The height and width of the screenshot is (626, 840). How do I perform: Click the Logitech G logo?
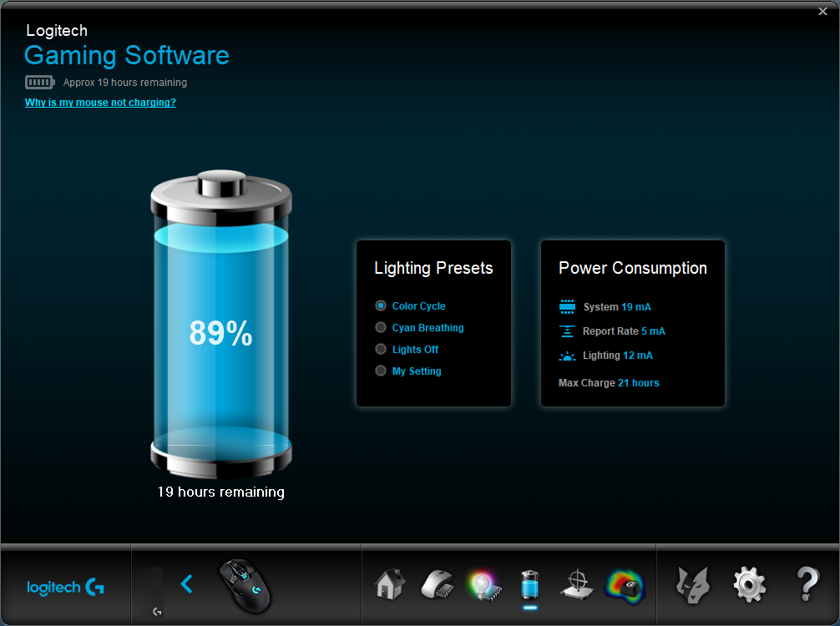click(65, 588)
